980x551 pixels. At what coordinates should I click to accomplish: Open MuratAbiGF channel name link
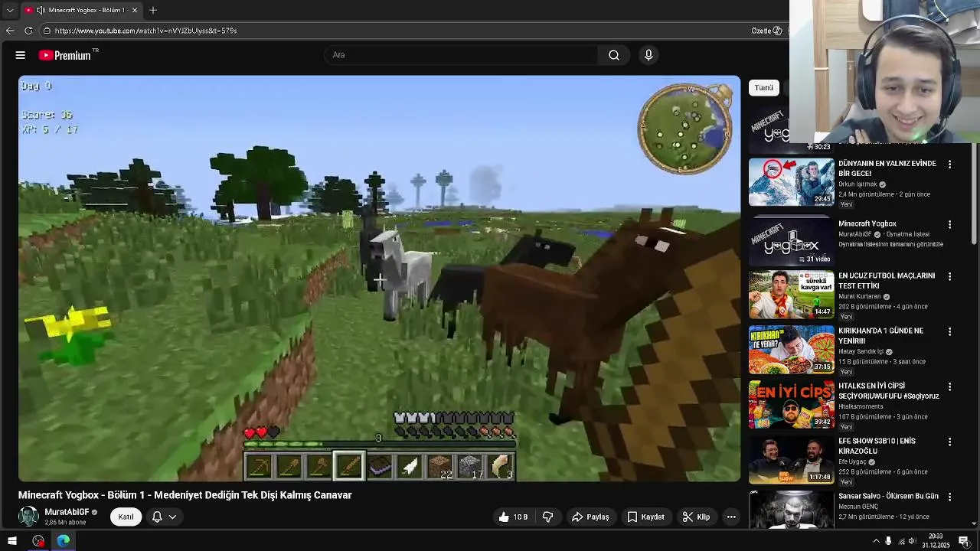[67, 512]
